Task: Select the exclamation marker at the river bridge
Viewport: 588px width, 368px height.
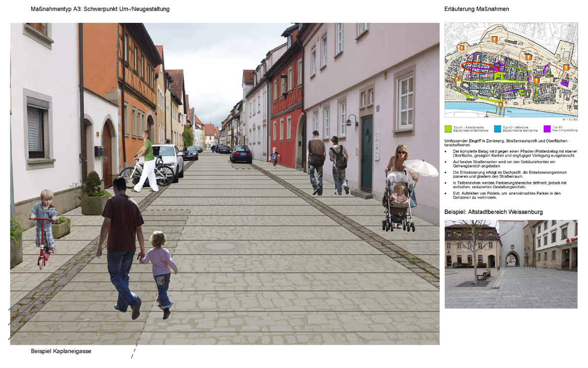Action: pos(501,105)
